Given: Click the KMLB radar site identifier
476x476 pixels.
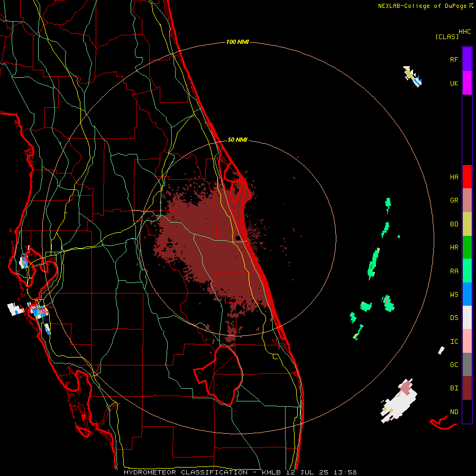Looking at the screenshot, I should point(271,472).
